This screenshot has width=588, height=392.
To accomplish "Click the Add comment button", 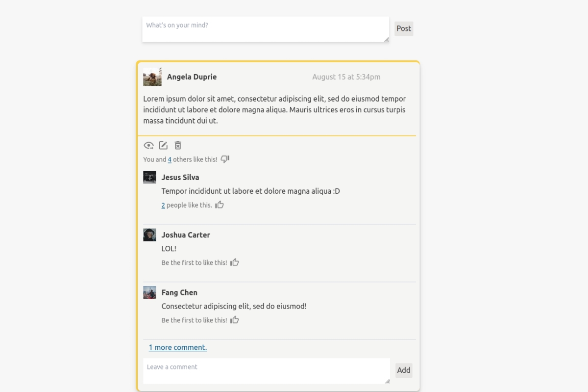I will click(x=404, y=370).
